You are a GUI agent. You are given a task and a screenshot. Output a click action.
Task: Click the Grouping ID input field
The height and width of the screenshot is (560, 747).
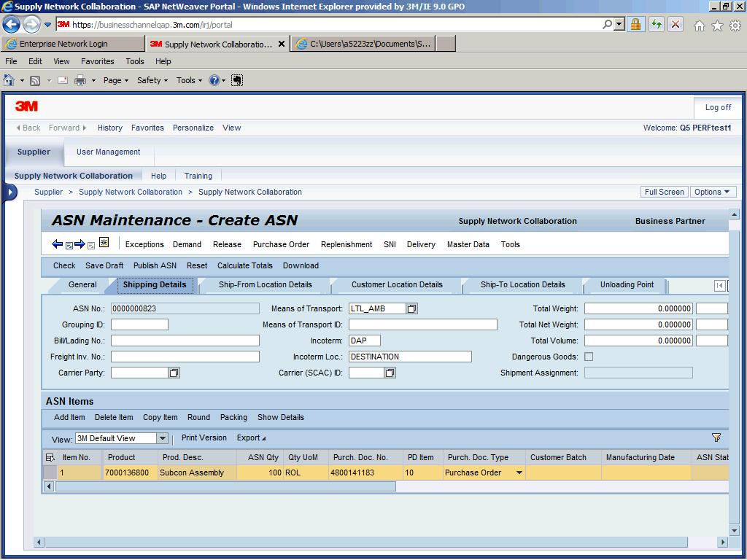(139, 324)
